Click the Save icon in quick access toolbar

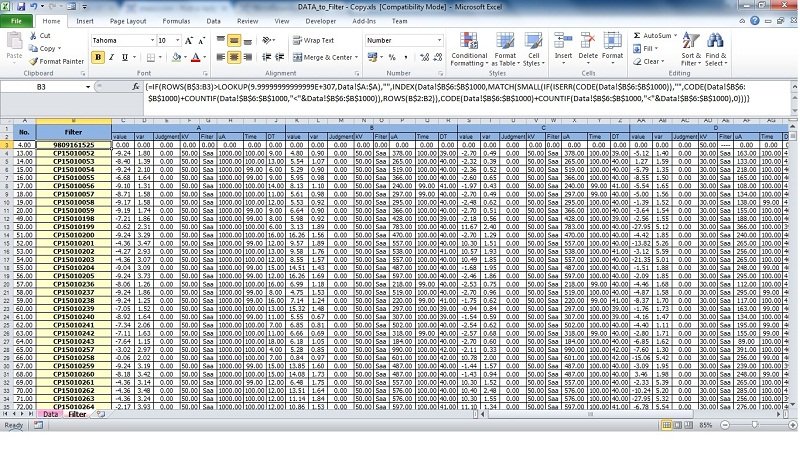(x=21, y=5)
